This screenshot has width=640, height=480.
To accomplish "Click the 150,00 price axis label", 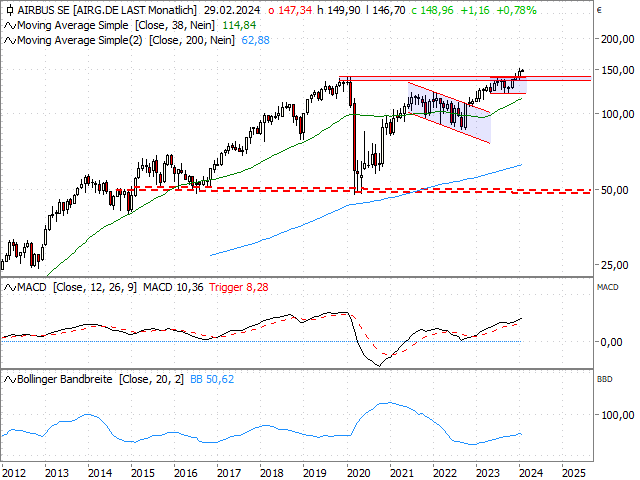I will (618, 70).
